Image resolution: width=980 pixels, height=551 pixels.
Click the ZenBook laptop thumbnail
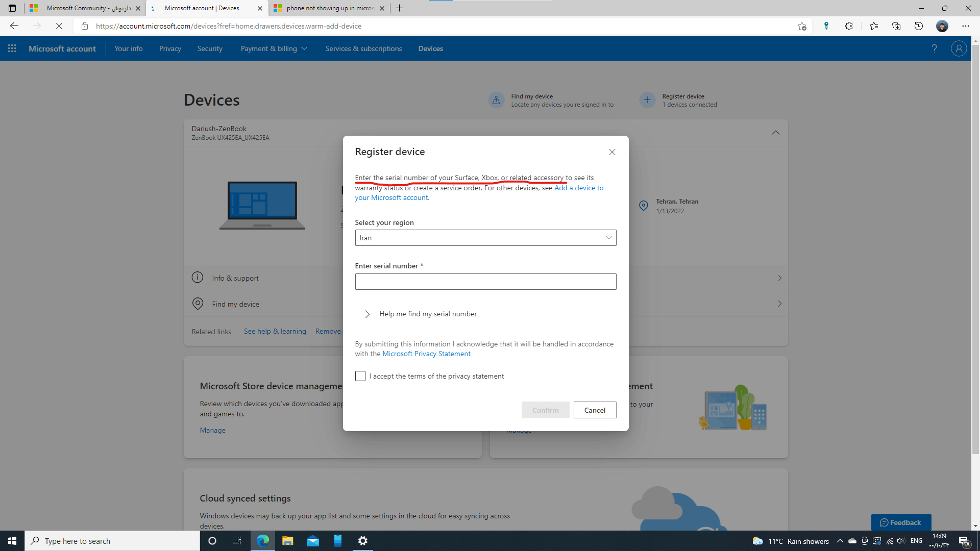262,206
